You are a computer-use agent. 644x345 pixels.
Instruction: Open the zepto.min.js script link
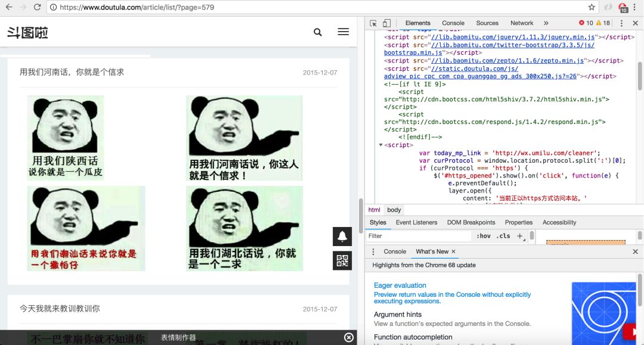pos(507,60)
